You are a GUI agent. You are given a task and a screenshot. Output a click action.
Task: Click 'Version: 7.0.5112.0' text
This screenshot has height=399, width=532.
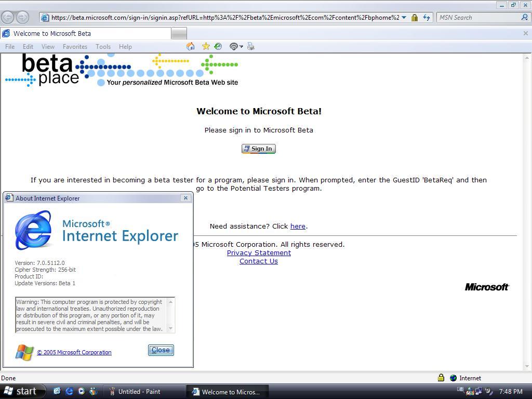39,263
